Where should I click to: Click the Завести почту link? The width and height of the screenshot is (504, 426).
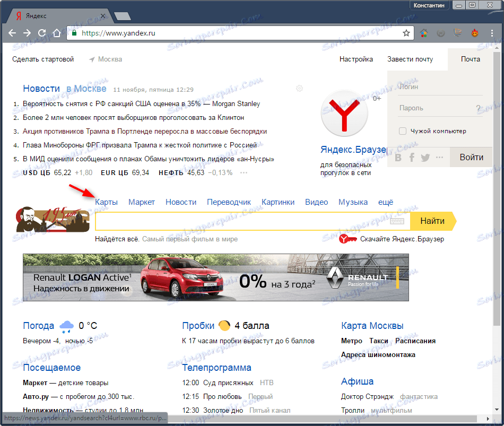point(410,59)
